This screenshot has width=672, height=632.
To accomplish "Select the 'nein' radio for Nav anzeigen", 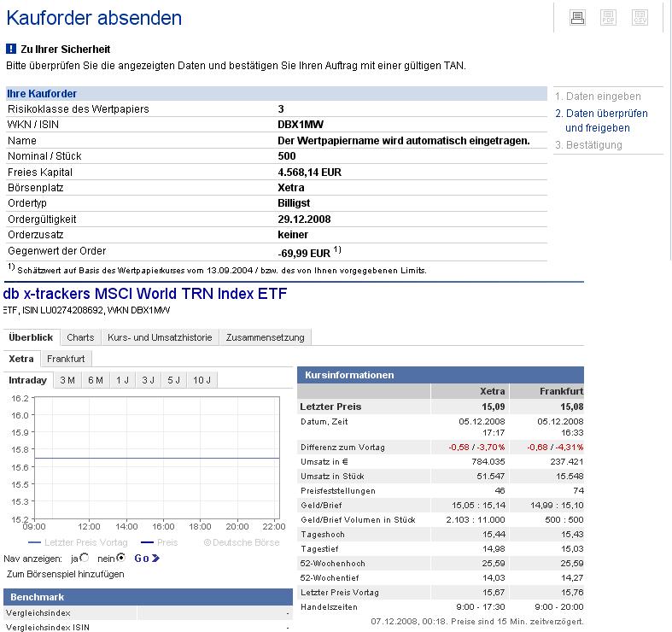I will click(121, 558).
